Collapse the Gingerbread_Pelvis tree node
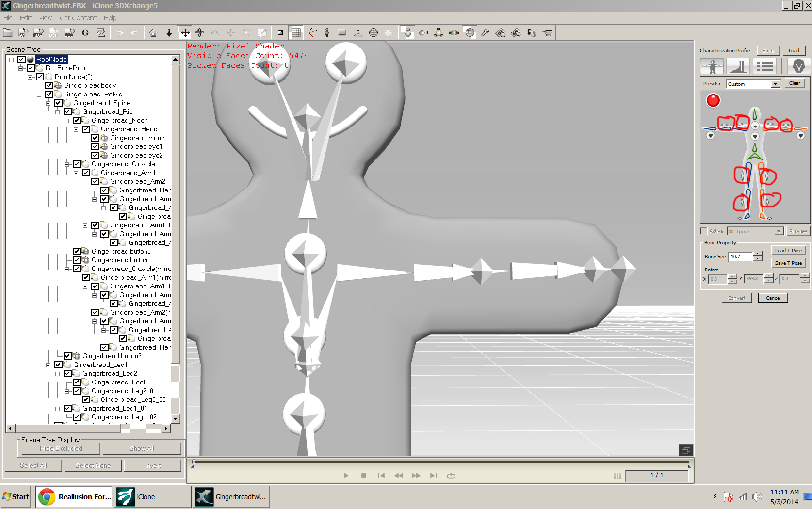 coord(39,95)
